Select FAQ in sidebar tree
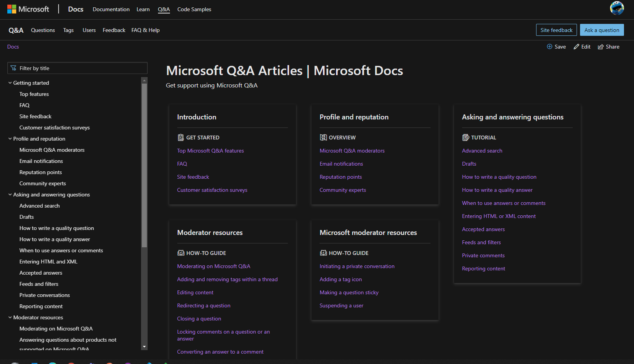This screenshot has width=634, height=364. (24, 105)
